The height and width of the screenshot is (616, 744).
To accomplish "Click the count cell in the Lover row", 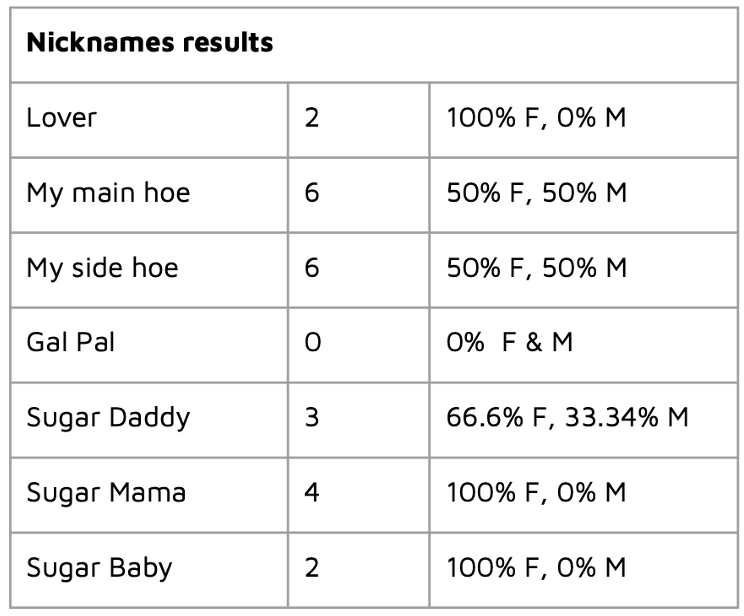I will 311,118.
